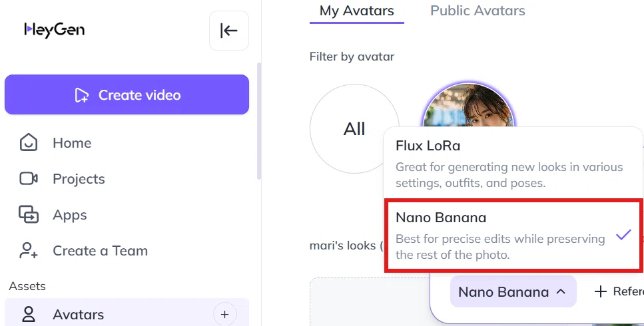Viewport: 644px width, 326px height.
Task: Select the Flux LoRa model option
Action: (x=513, y=164)
